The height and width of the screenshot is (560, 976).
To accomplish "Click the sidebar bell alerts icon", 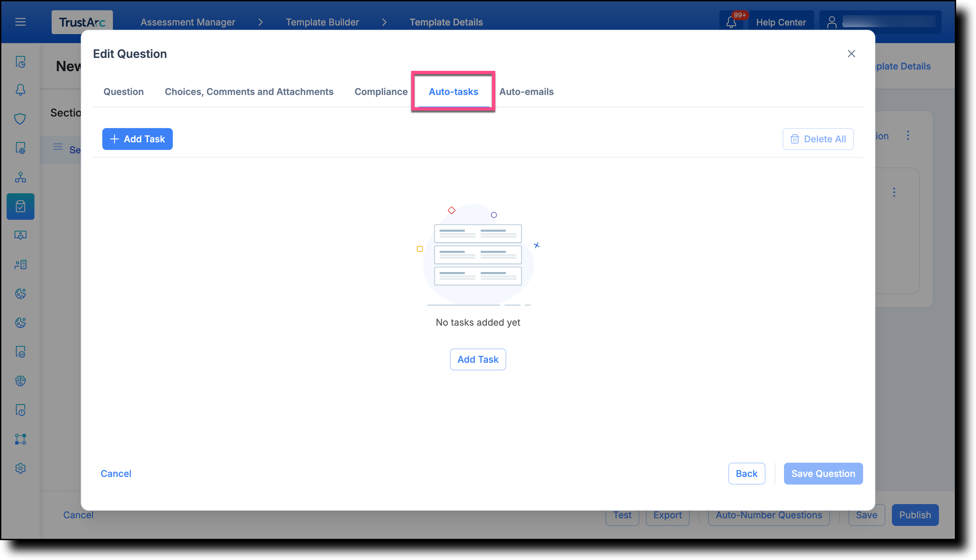I will coord(21,90).
